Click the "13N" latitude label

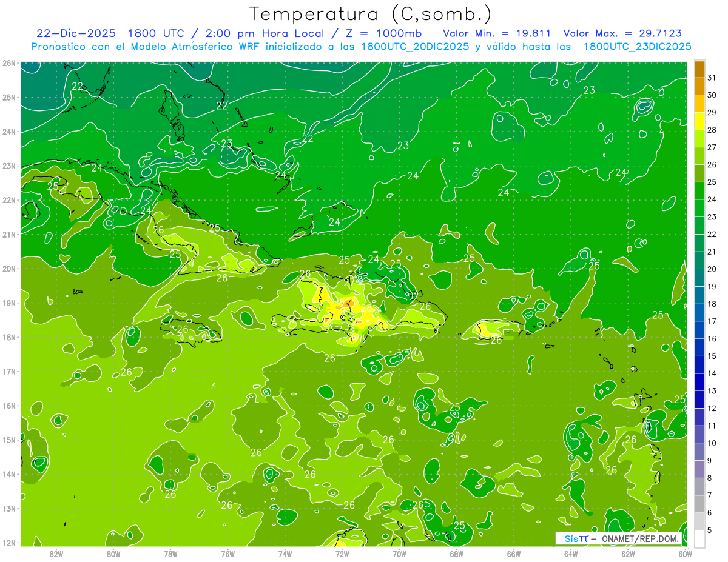coord(9,508)
